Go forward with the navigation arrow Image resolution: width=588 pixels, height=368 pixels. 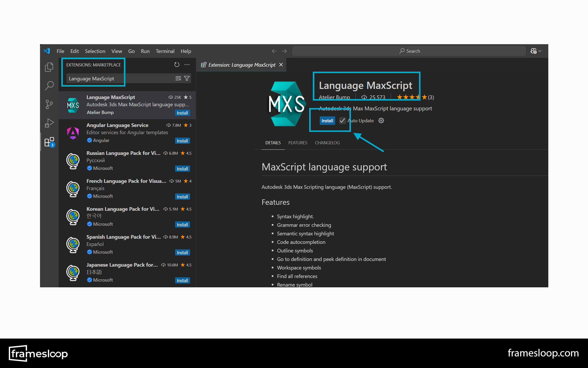tap(284, 51)
